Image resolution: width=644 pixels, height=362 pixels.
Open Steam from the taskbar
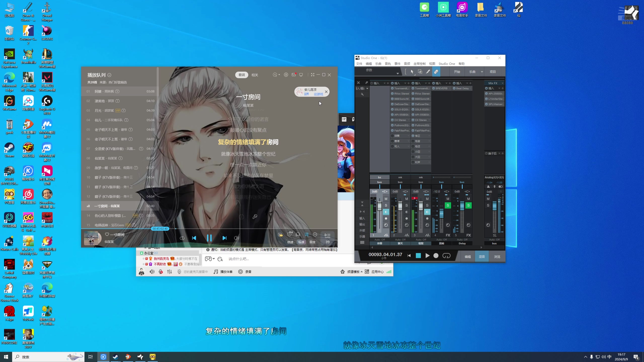115,357
